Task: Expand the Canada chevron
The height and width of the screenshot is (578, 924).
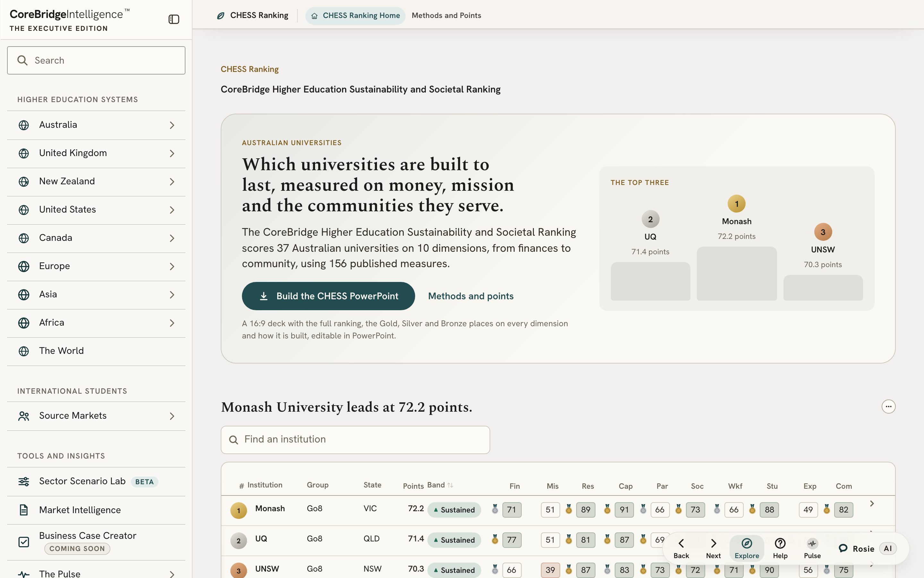Action: [x=172, y=238]
